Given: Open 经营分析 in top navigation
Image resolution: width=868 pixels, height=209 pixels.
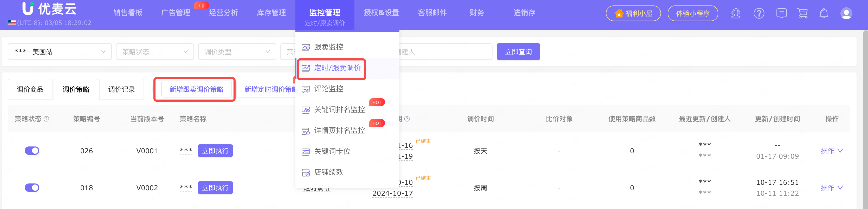Looking at the screenshot, I should coord(223,13).
